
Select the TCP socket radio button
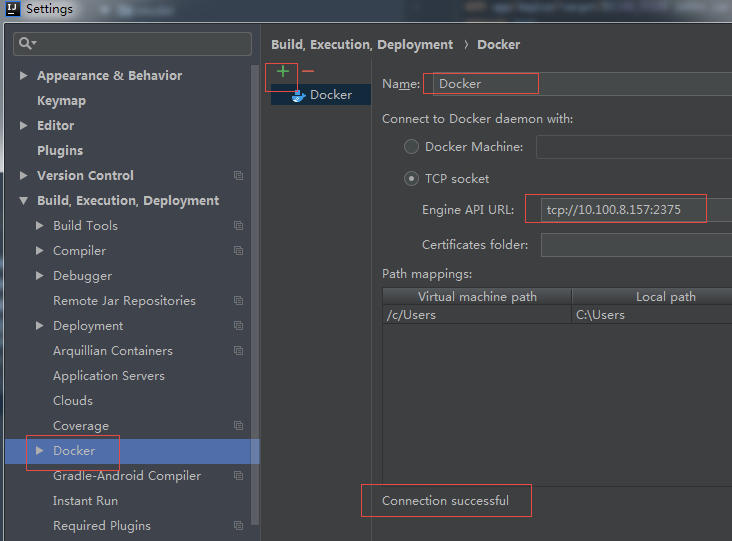(x=411, y=179)
